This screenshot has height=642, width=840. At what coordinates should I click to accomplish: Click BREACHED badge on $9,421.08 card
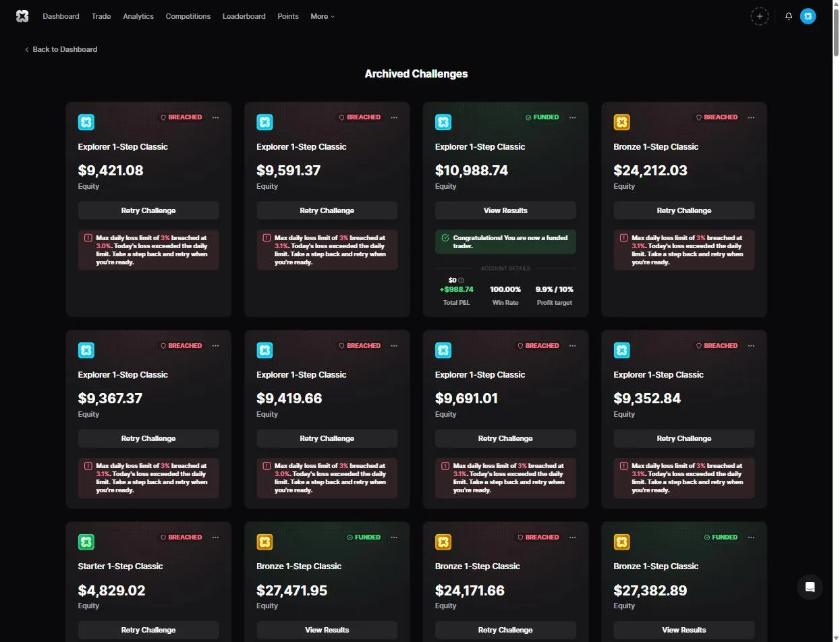181,117
